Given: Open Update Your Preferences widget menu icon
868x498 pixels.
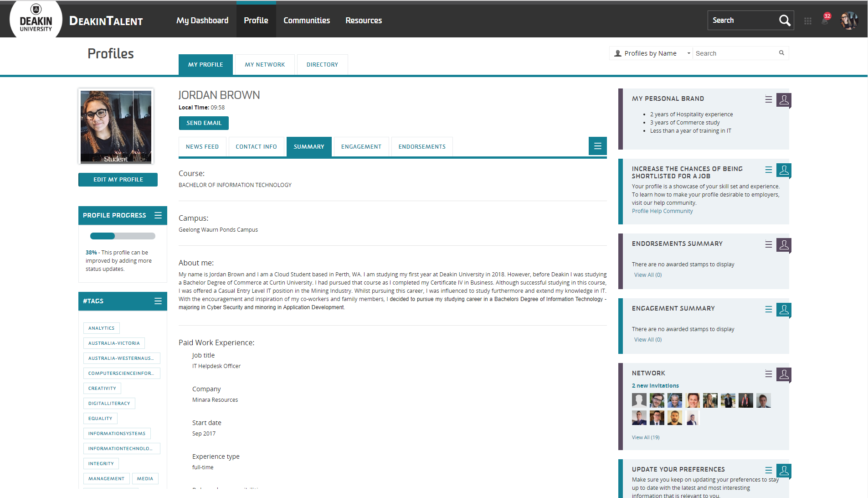Looking at the screenshot, I should 769,470.
